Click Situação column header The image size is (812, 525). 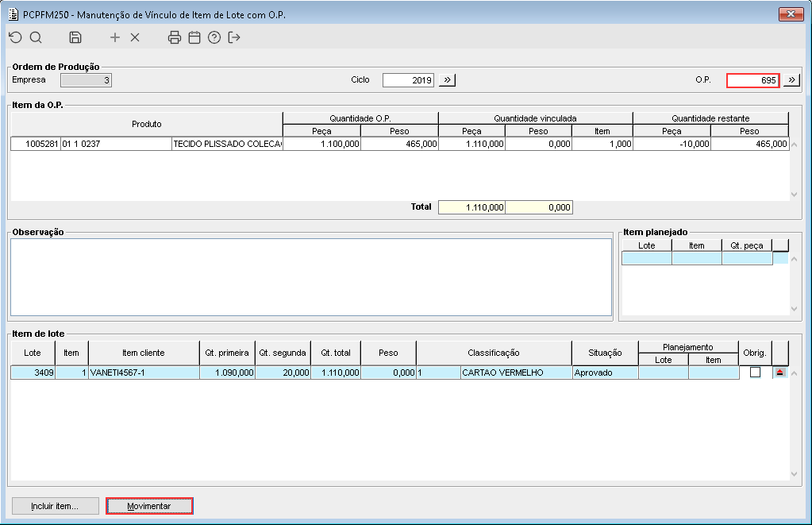[x=605, y=353]
